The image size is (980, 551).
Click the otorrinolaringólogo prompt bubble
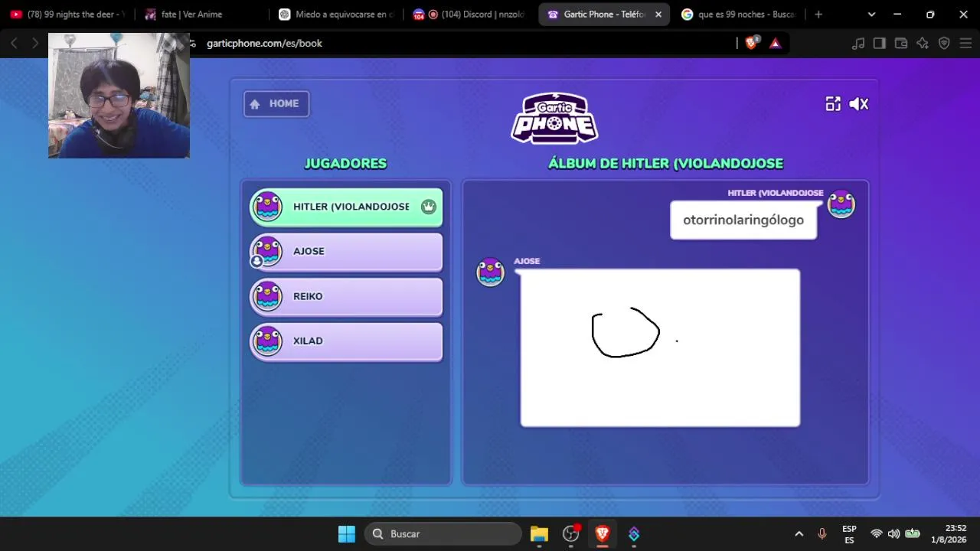coord(743,220)
